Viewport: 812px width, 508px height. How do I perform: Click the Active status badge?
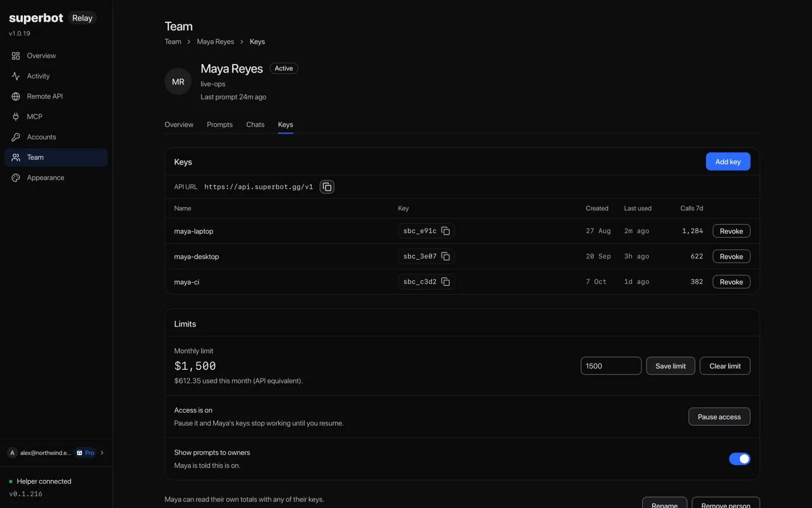coord(284,68)
